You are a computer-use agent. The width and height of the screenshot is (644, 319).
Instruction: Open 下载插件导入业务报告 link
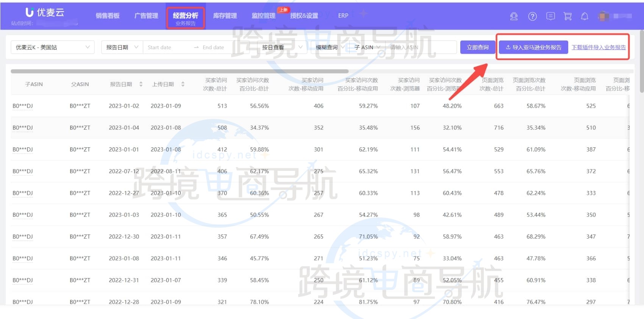pos(599,47)
